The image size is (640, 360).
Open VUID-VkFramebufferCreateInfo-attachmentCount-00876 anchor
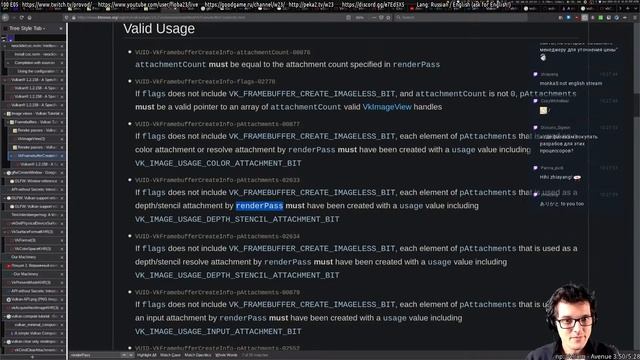[222, 53]
